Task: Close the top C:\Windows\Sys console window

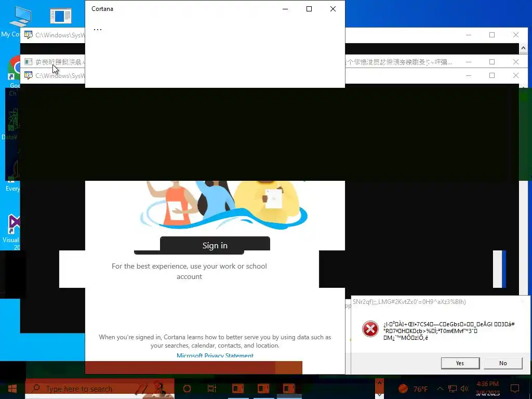Action: click(516, 35)
